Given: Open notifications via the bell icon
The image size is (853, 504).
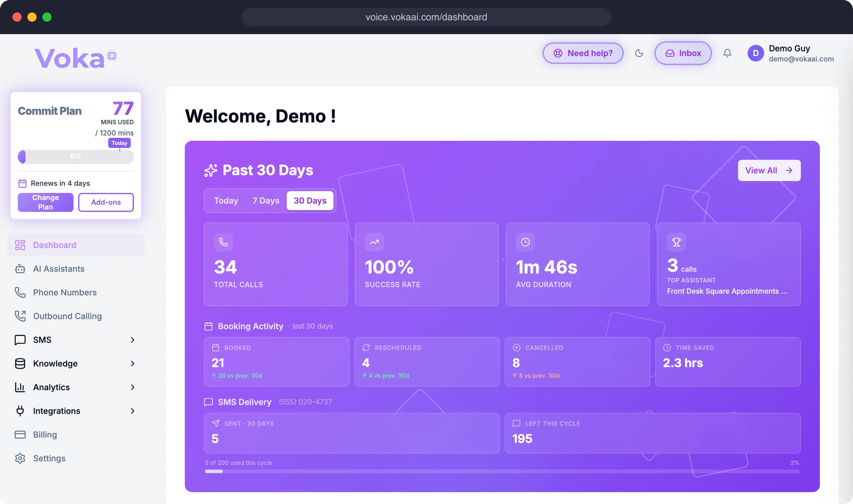Looking at the screenshot, I should click(727, 53).
